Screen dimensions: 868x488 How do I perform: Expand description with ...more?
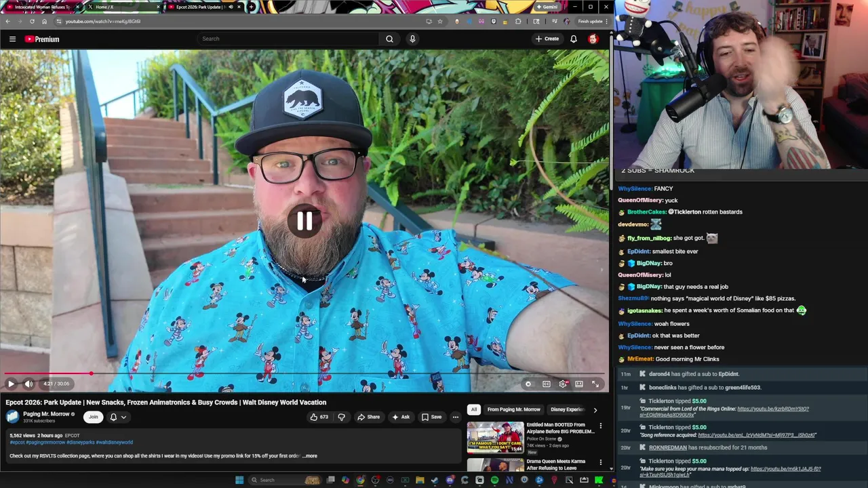[x=310, y=456]
